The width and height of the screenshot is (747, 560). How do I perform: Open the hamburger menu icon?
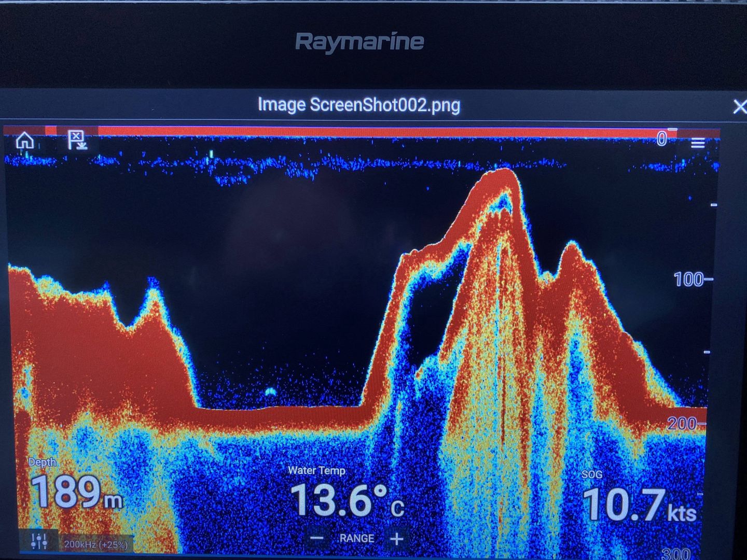pyautogui.click(x=698, y=143)
